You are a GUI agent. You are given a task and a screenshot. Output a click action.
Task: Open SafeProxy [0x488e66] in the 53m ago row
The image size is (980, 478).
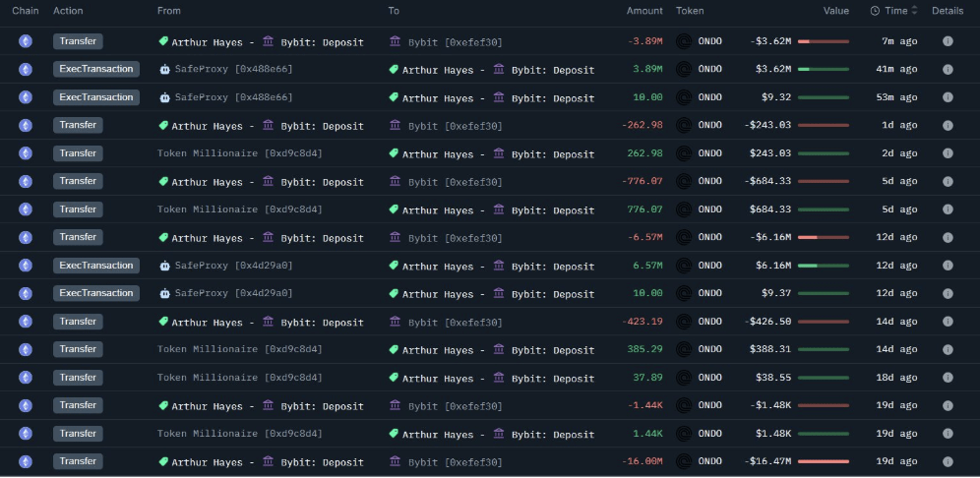(x=233, y=97)
